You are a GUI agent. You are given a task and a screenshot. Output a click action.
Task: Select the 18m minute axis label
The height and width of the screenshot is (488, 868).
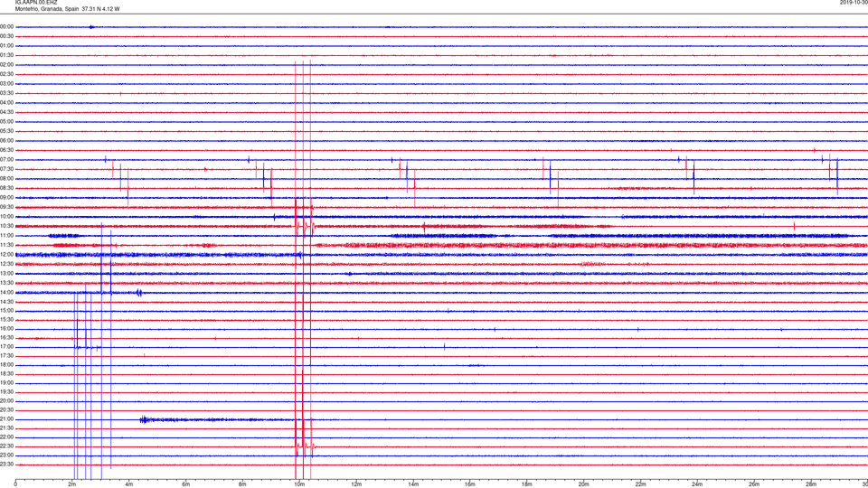(527, 484)
